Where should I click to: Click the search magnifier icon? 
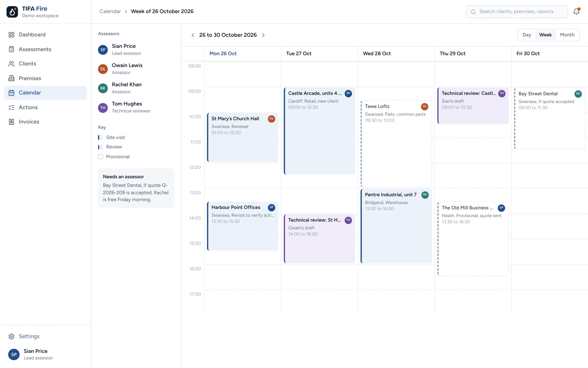pyautogui.click(x=473, y=12)
